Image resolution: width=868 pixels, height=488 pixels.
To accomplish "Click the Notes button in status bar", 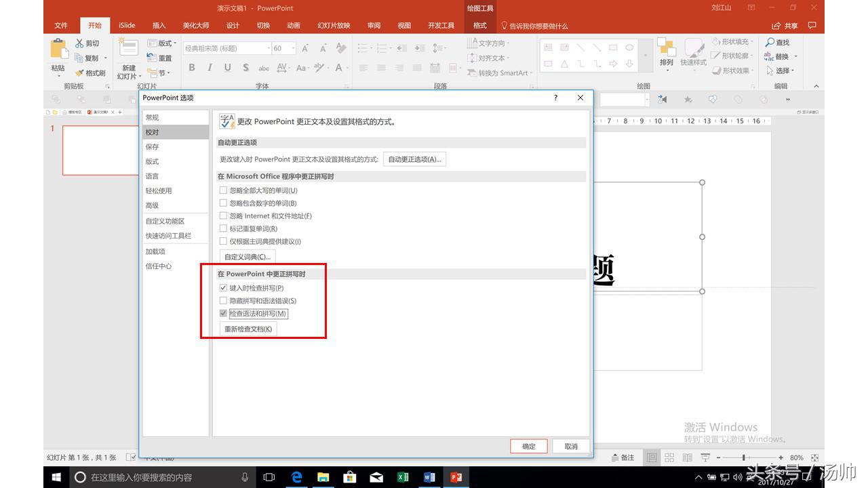I will (623, 457).
